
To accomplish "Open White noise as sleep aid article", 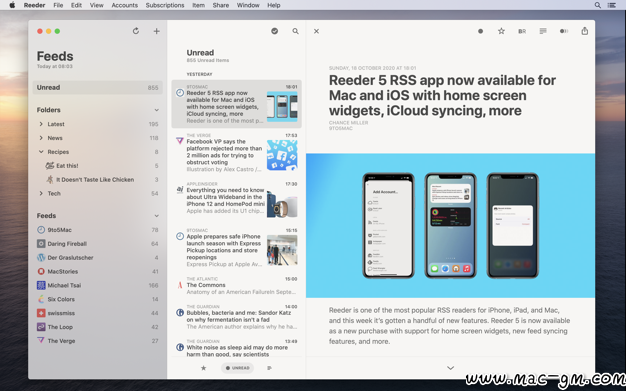I will (x=236, y=348).
